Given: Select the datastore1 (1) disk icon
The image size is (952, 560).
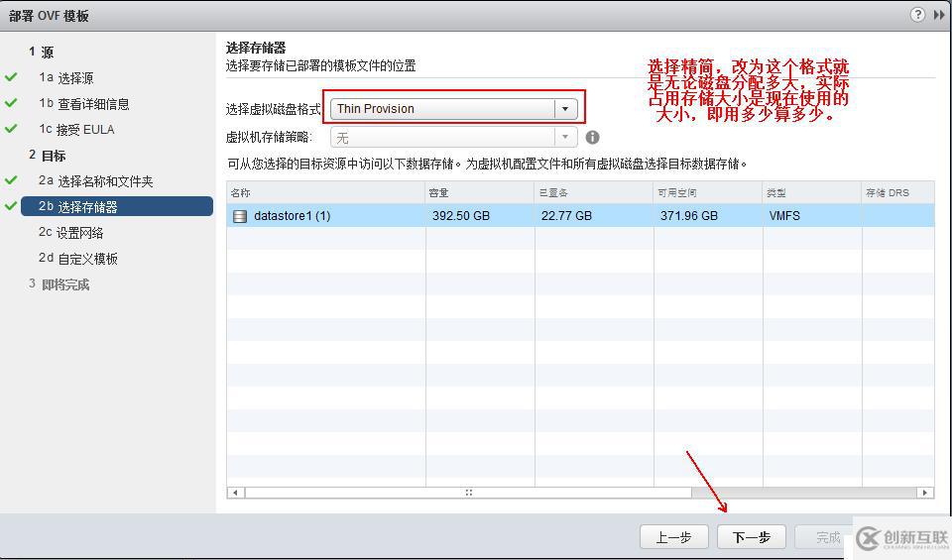Looking at the screenshot, I should point(240,216).
